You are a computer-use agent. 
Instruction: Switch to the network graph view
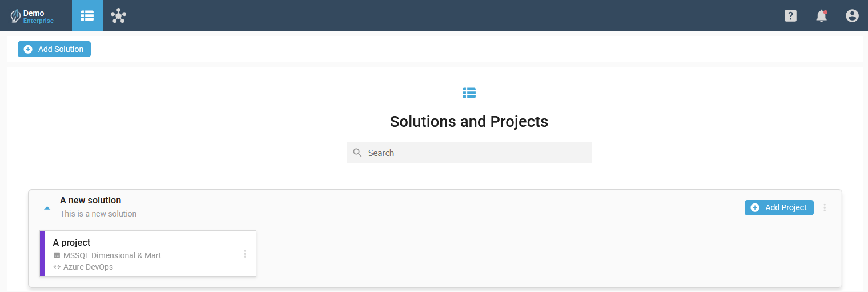pyautogui.click(x=118, y=15)
